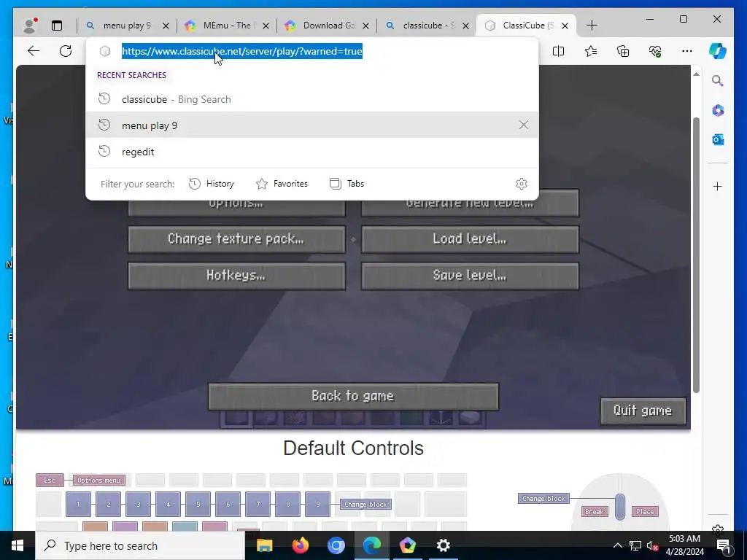Launch the Copilot icon in Edge toolbar
Screen dimensions: 747x560
point(718,51)
